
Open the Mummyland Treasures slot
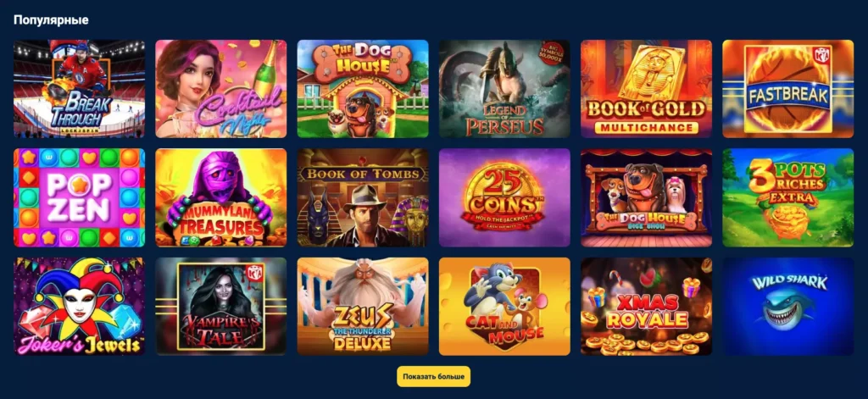click(221, 197)
